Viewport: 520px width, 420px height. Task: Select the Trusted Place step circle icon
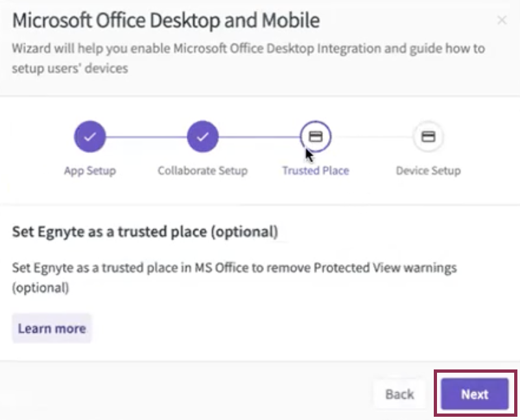[316, 137]
